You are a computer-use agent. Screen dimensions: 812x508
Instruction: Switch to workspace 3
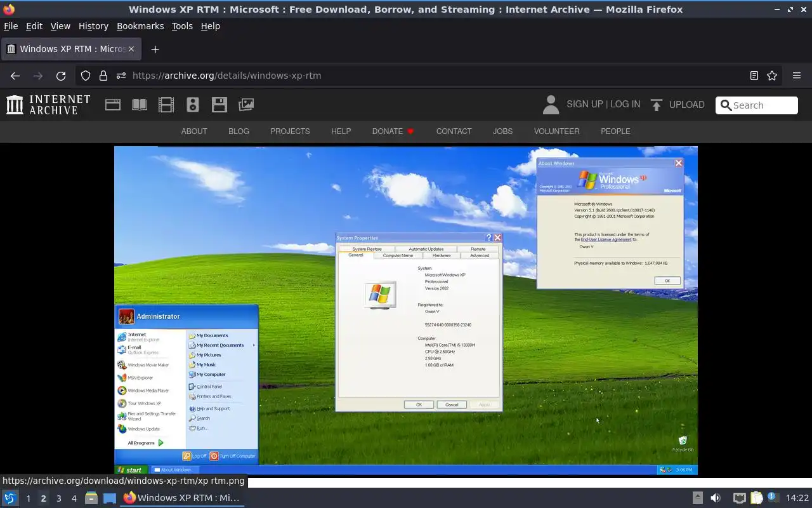tap(58, 498)
